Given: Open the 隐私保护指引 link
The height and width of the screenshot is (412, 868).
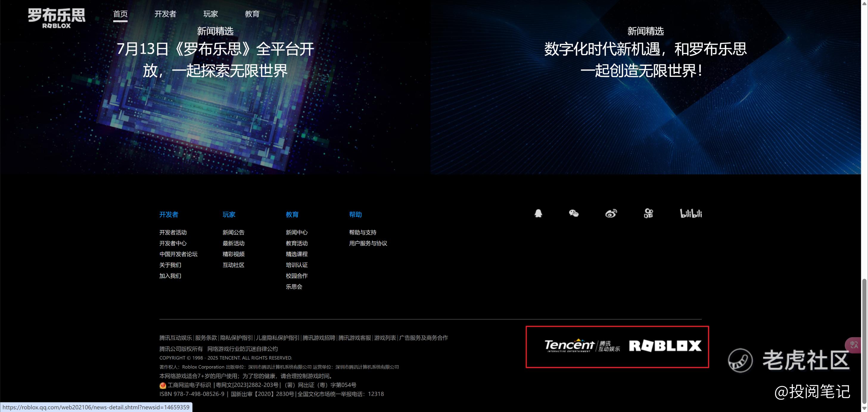Looking at the screenshot, I should click(236, 338).
